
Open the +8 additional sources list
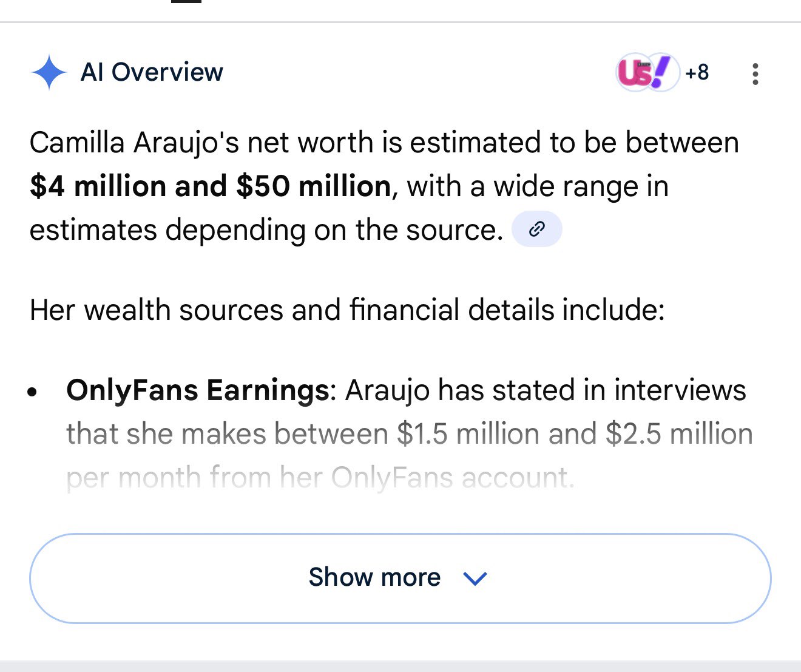697,72
